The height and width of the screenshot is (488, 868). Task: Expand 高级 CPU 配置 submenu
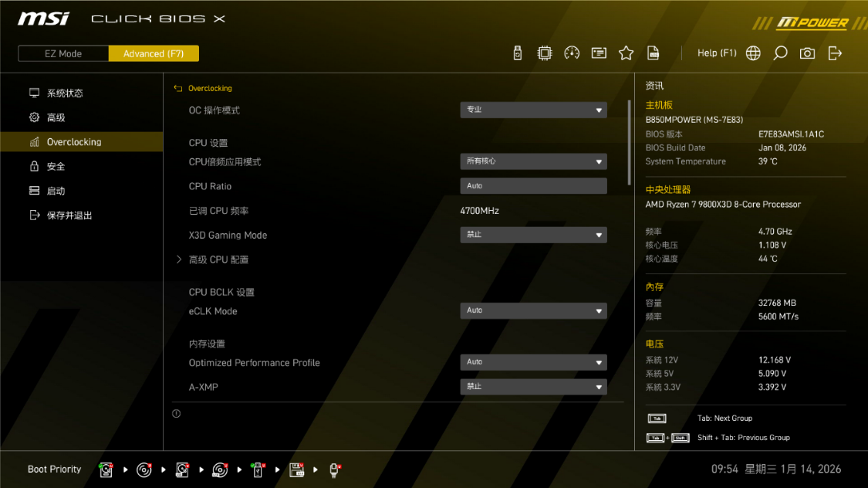click(218, 259)
